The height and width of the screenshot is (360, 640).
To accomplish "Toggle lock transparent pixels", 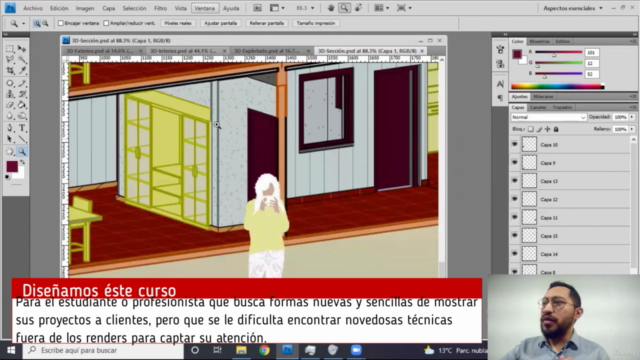I will 531,129.
